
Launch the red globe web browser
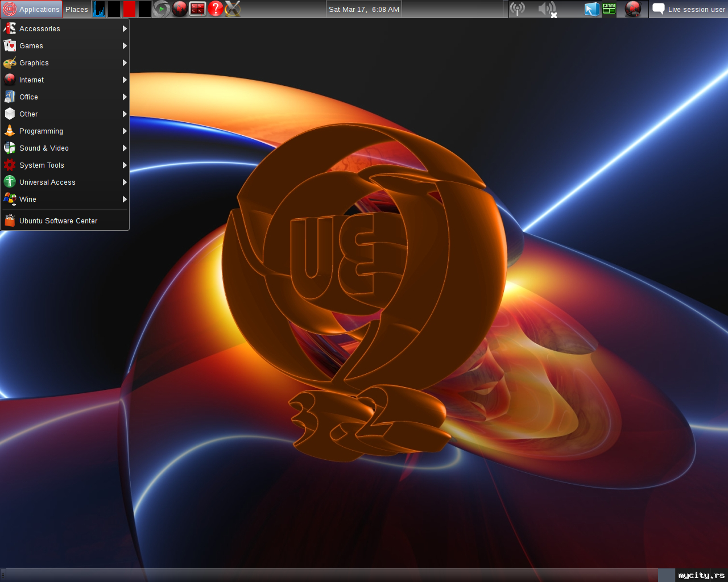(x=180, y=9)
